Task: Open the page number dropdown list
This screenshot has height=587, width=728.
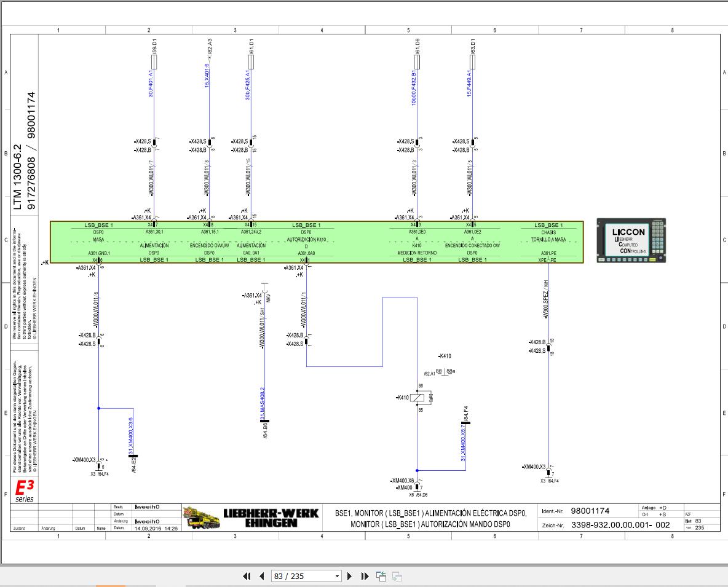Action: (x=337, y=576)
